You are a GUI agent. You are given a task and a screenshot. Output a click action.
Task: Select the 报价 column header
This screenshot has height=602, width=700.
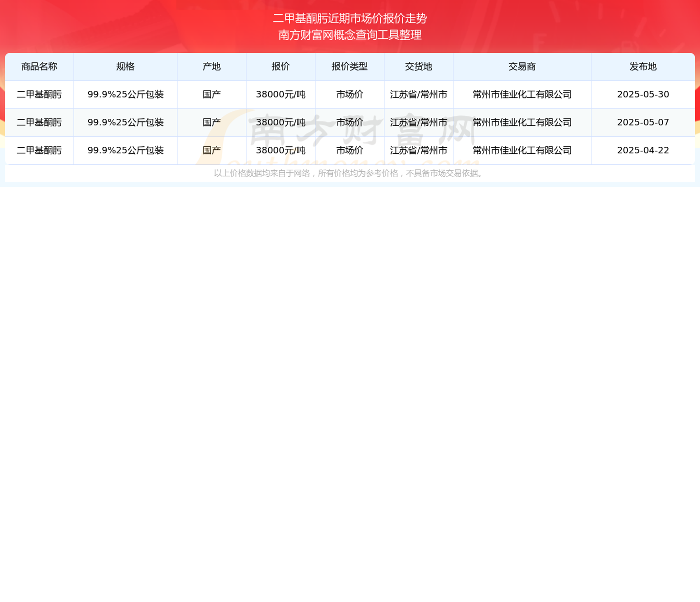(280, 66)
